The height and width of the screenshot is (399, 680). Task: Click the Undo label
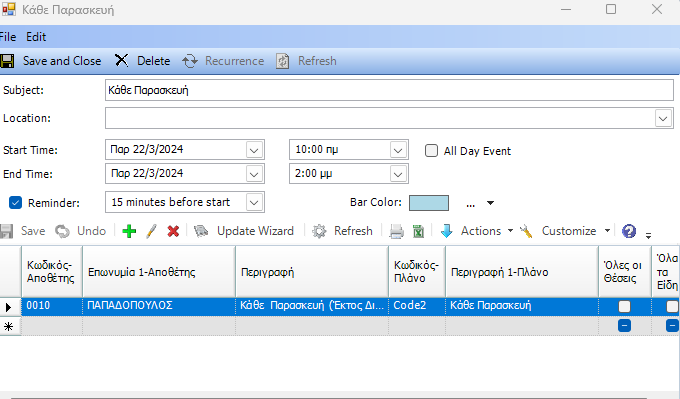pyautogui.click(x=92, y=231)
